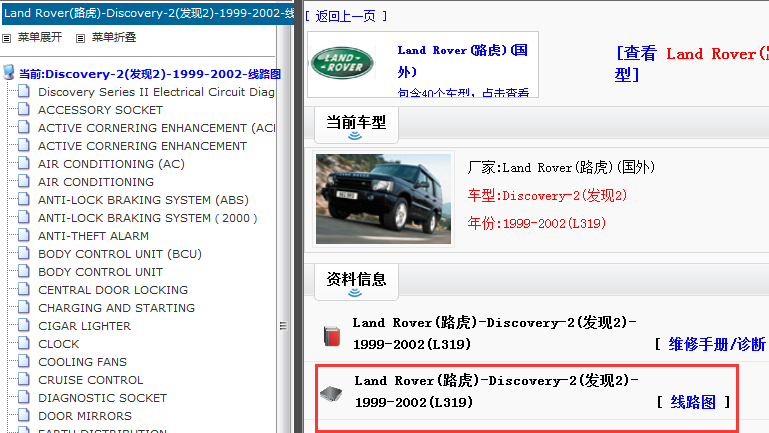Open Discovery Series II Electrical Circuit Diag entry
The height and width of the screenshot is (433, 769).
[156, 92]
